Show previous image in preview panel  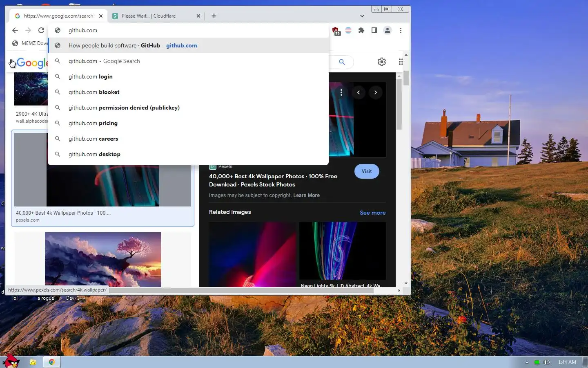(359, 92)
